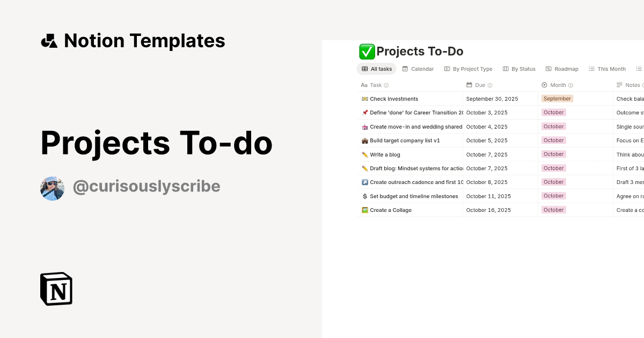This screenshot has height=338, width=644.
Task: Click the '@curisouslyscribe' creator link
Action: [147, 186]
